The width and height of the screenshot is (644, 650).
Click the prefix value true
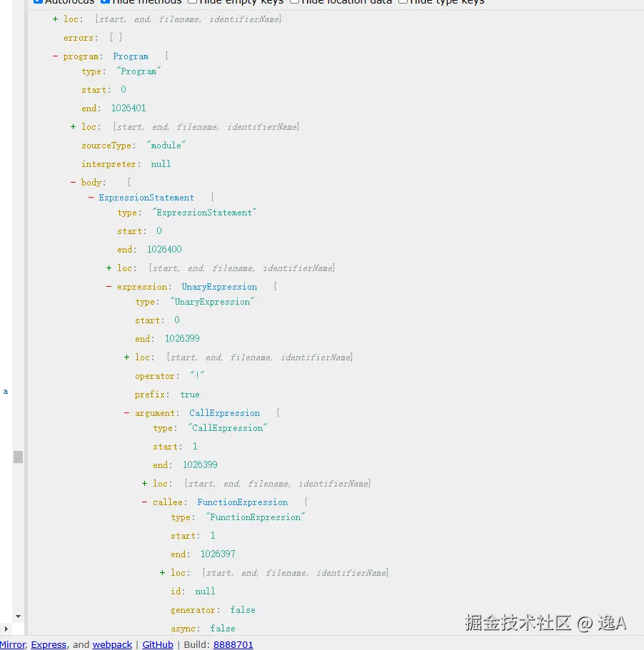click(x=190, y=395)
